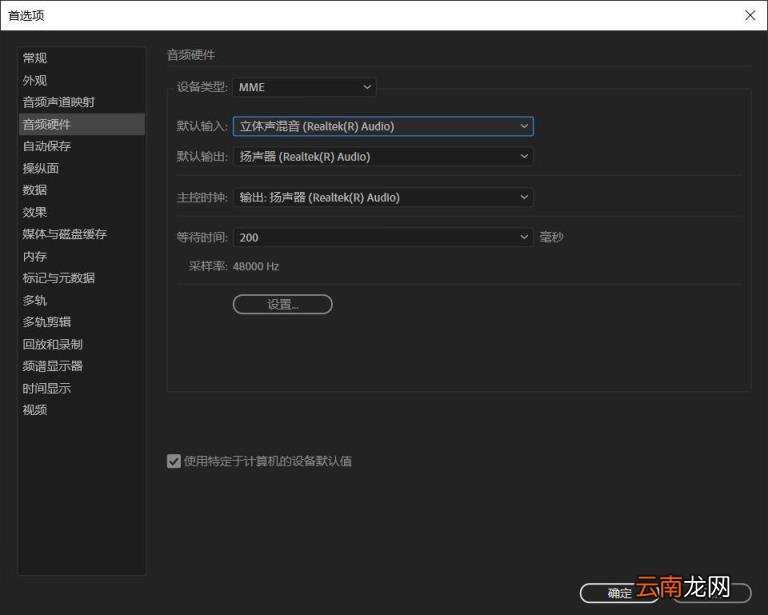Open the 默认输出 扬声器 dropdown

coord(383,157)
